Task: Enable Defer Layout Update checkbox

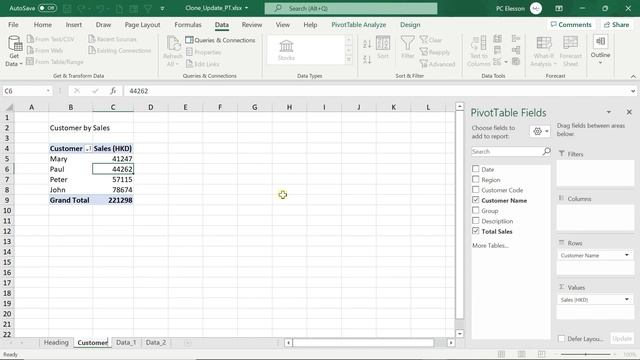Action: [x=562, y=339]
